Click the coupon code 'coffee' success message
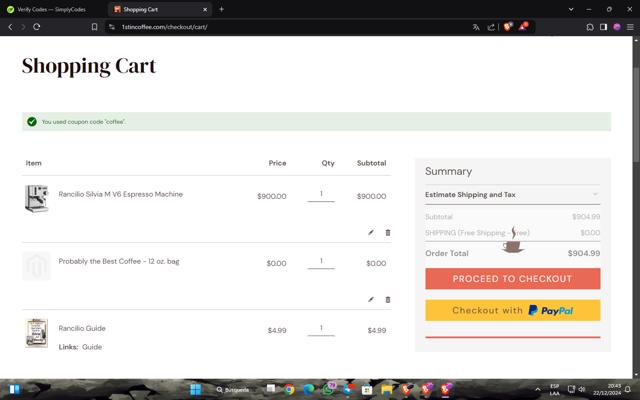 [x=316, y=122]
